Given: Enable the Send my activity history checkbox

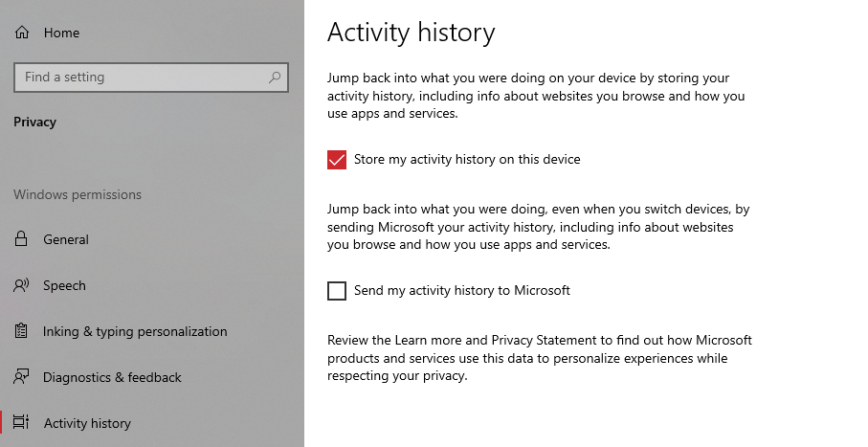Looking at the screenshot, I should coord(337,291).
